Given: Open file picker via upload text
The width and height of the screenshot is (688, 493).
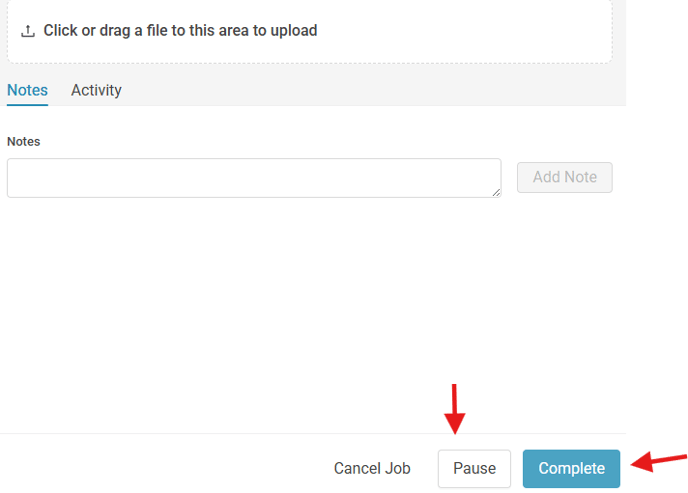Looking at the screenshot, I should coord(180,31).
